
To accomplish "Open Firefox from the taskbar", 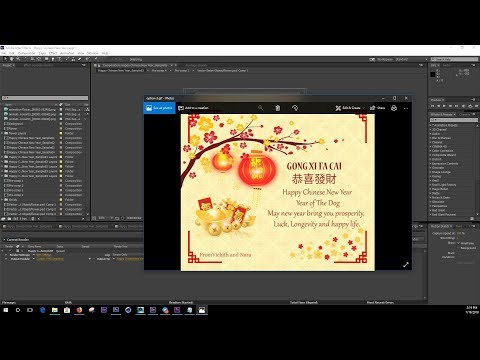I will 79,310.
